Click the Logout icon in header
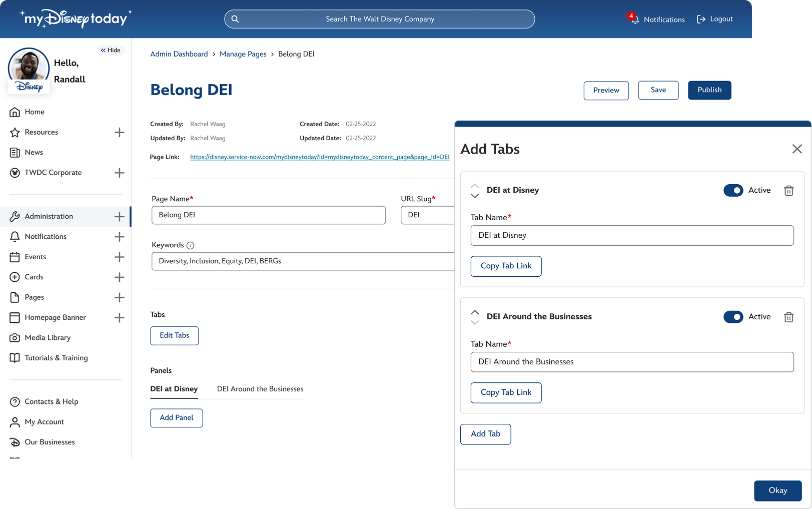The image size is (812, 509). tap(701, 19)
